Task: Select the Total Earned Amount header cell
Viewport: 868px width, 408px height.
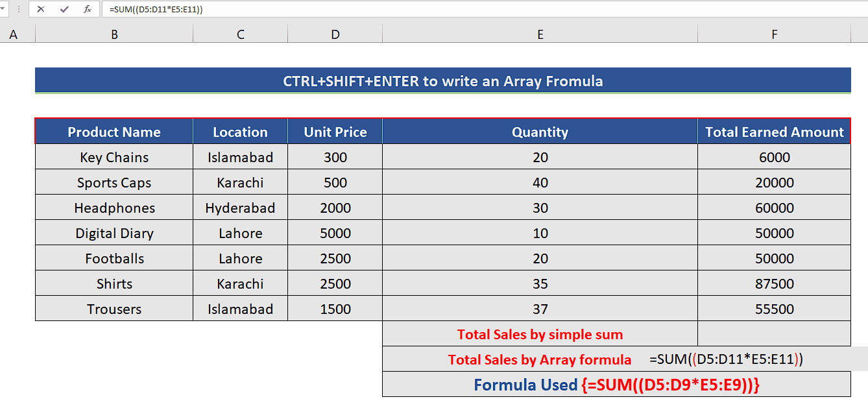Action: click(774, 132)
